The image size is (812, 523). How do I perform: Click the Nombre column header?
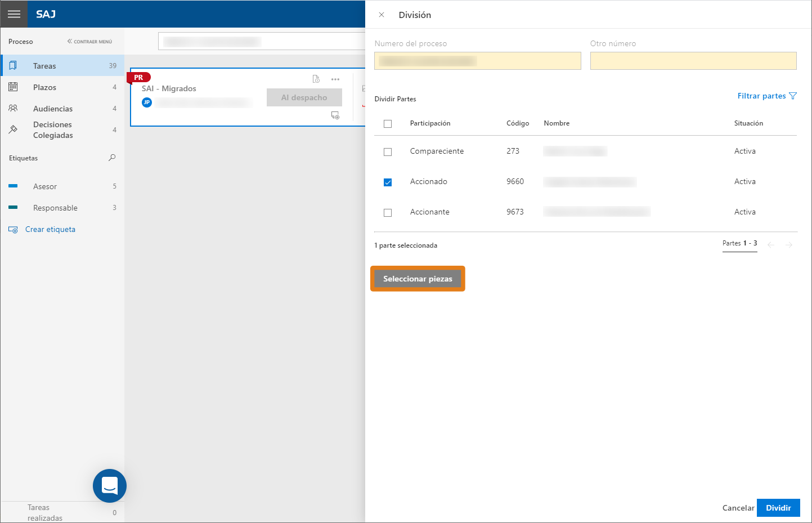point(557,123)
